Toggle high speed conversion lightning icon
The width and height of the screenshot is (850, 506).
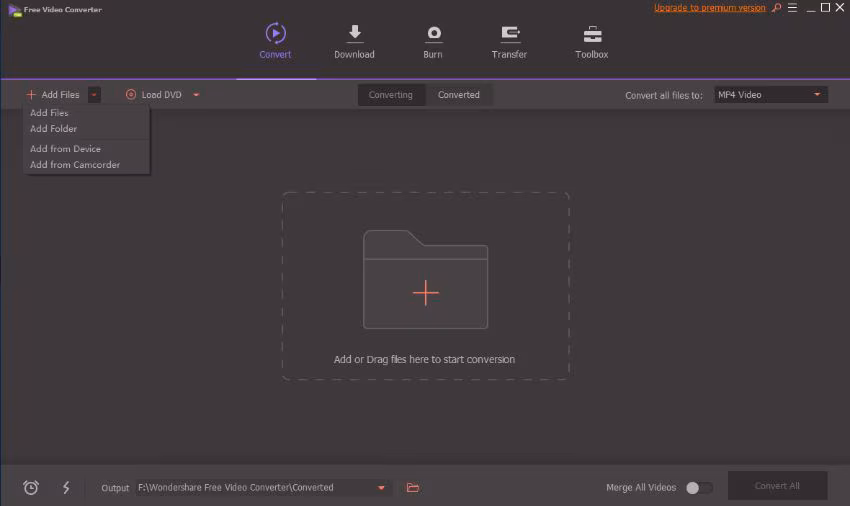(x=66, y=488)
